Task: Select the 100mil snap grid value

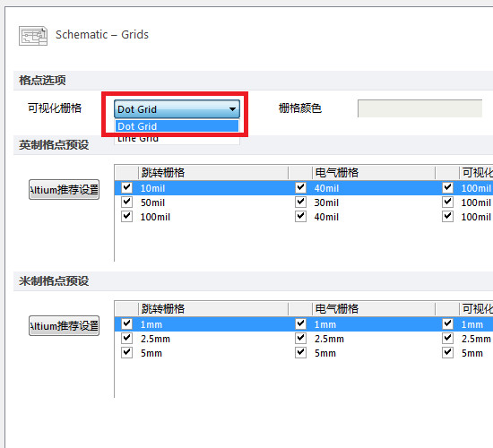Action: pyautogui.click(x=155, y=217)
